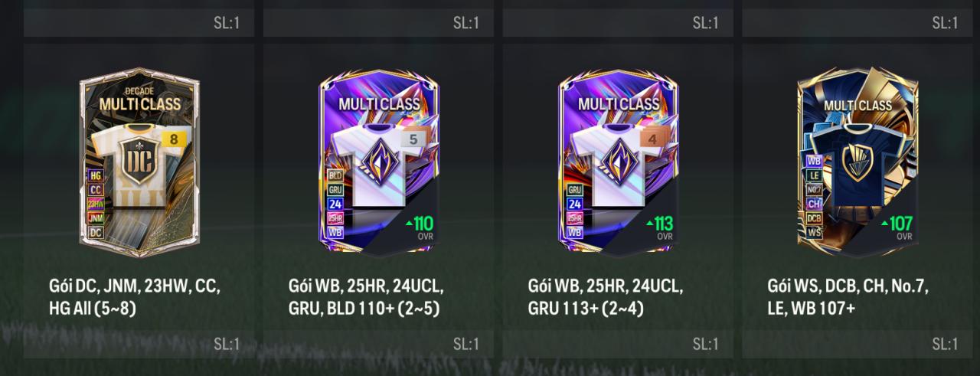Open Gói WS, DCB, CH, No.7, LE, WB 107+ label

coord(848,297)
